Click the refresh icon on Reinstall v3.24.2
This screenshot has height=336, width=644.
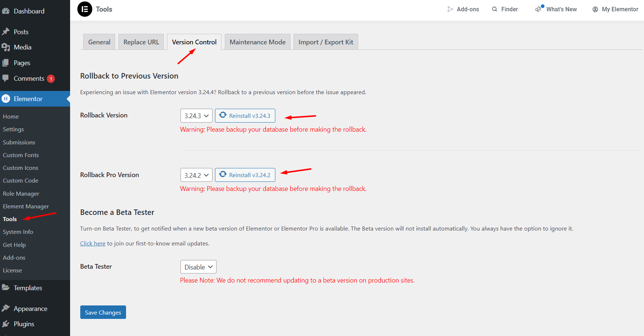tap(223, 174)
